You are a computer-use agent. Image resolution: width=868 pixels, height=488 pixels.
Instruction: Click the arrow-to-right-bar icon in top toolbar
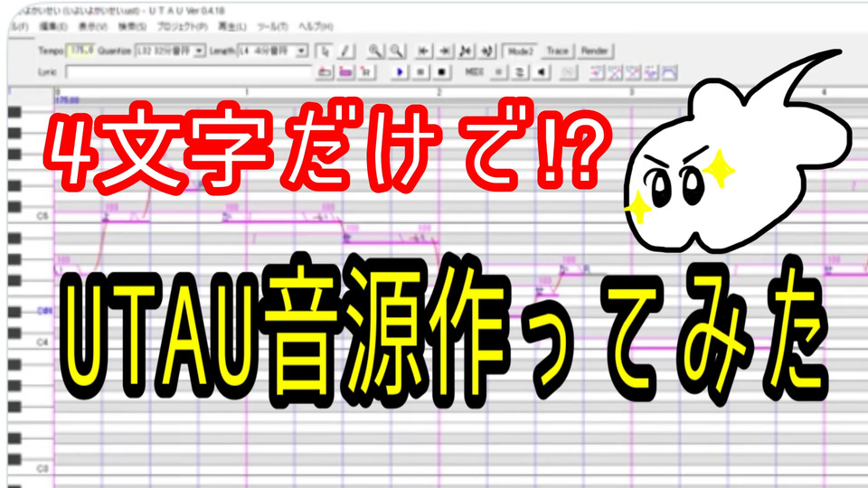(x=445, y=51)
